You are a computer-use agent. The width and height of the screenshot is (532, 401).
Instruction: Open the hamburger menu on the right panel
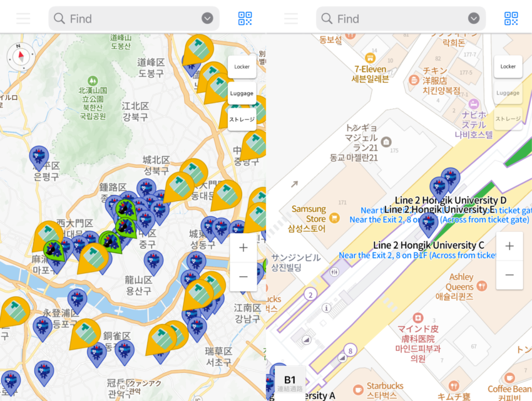pos(290,18)
